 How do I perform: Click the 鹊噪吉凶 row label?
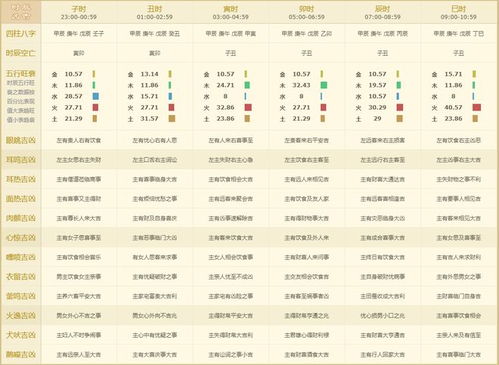21,354
